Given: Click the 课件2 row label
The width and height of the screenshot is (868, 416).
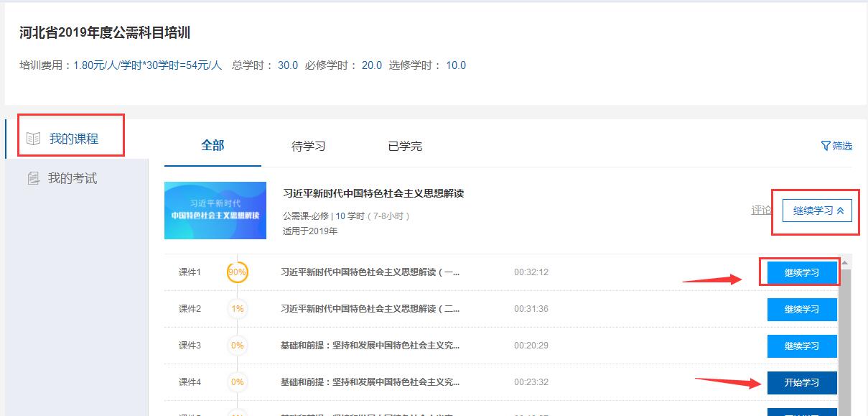Looking at the screenshot, I should (x=190, y=309).
